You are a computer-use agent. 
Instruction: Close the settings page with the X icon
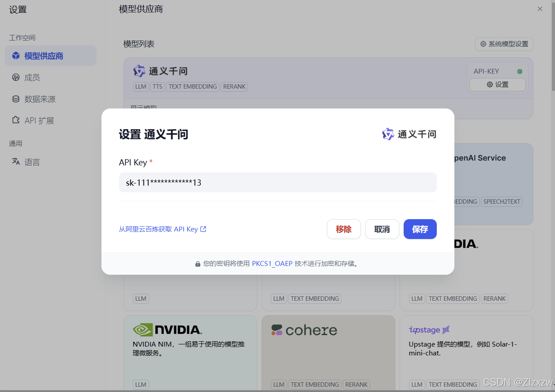pyautogui.click(x=540, y=9)
